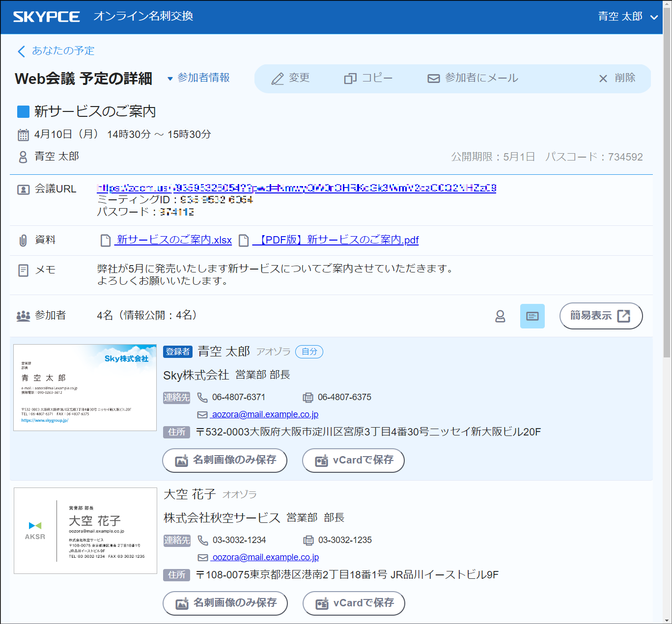Click the document icon before the PDF file

[244, 240]
